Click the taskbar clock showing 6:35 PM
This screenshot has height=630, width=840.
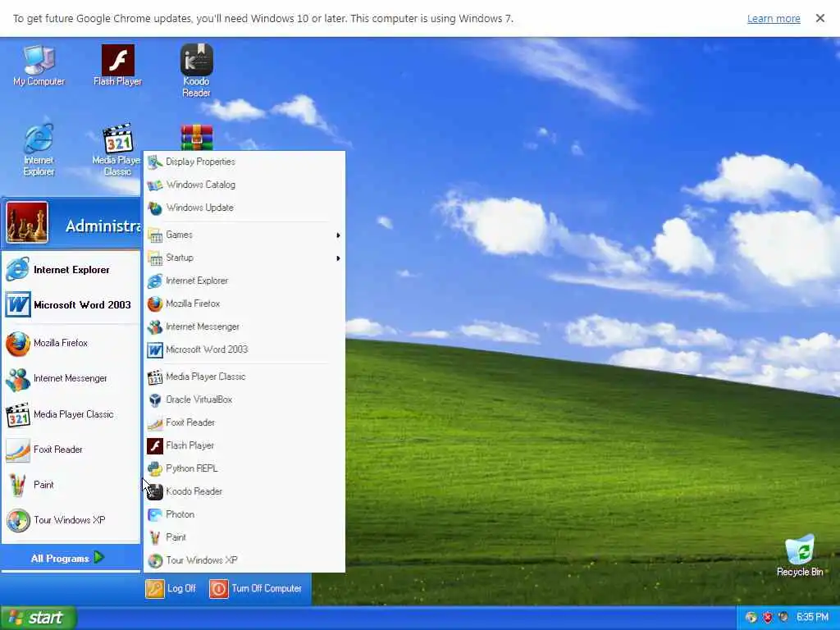tap(812, 617)
